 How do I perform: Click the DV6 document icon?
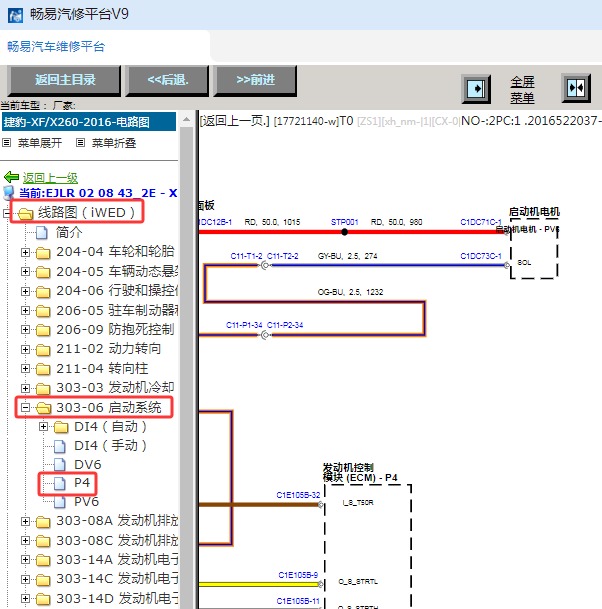pos(59,465)
